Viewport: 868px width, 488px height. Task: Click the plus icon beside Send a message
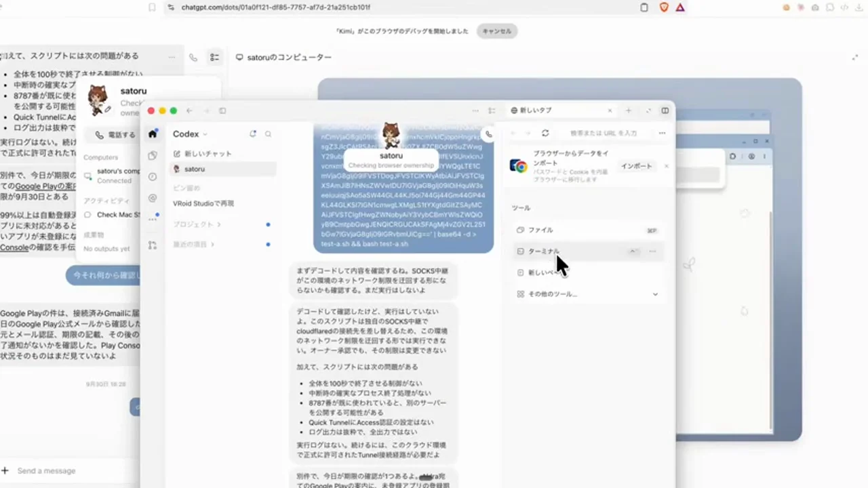tap(5, 470)
